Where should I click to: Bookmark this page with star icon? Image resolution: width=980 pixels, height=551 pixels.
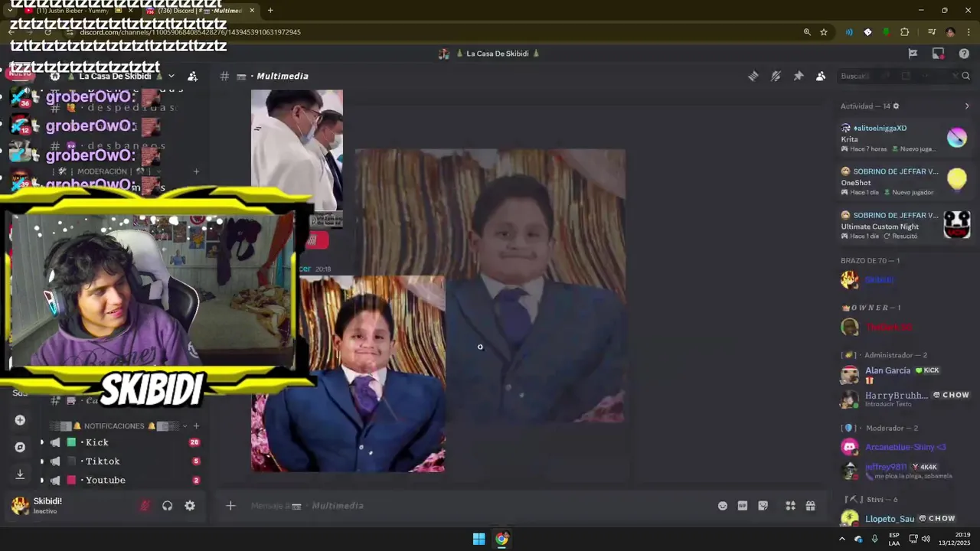824,32
